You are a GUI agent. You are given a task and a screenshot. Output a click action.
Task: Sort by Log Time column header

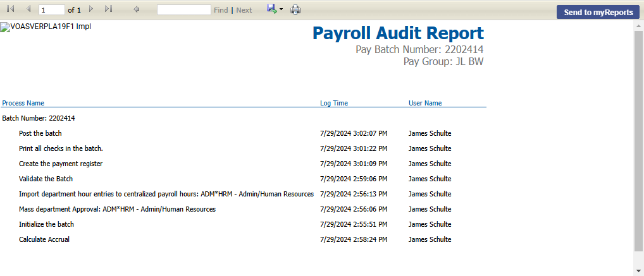(334, 103)
